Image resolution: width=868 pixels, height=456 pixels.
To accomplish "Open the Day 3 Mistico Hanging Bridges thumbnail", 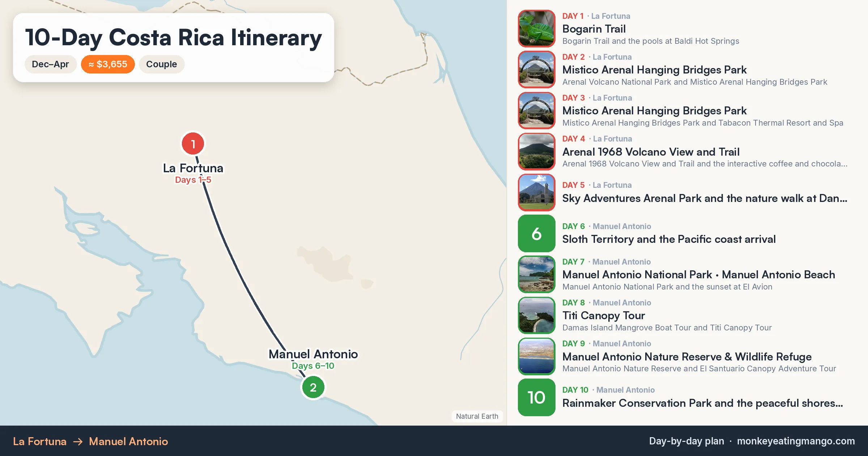I will (536, 110).
